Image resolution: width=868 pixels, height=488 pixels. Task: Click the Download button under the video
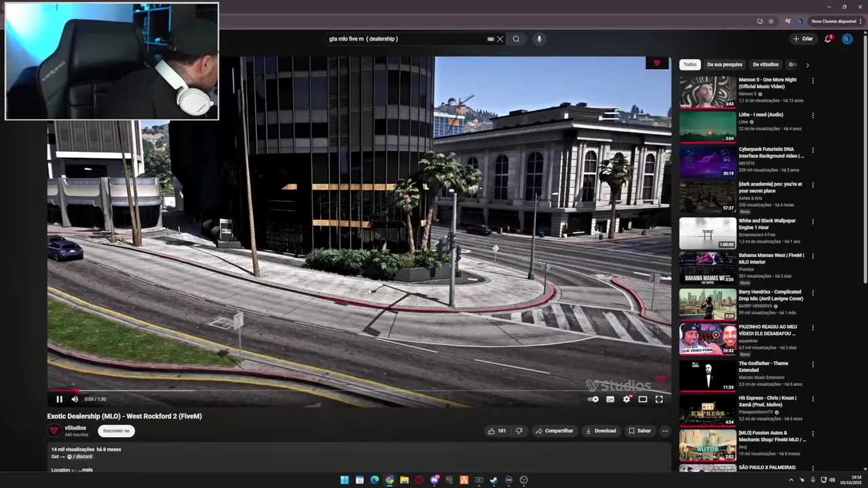[x=601, y=431]
